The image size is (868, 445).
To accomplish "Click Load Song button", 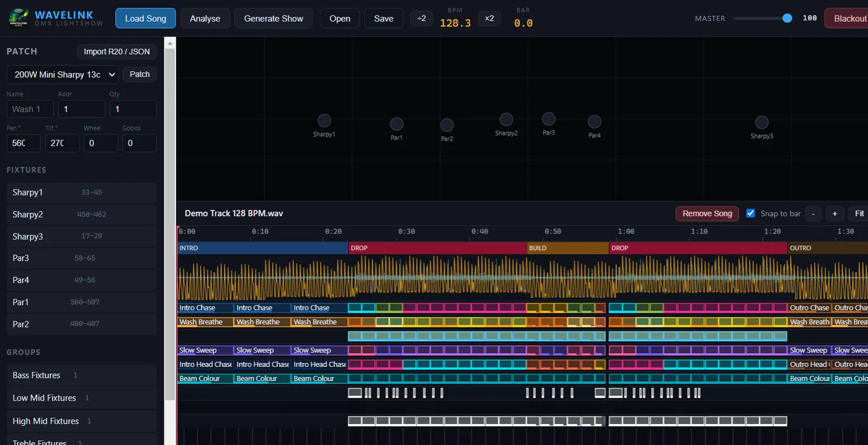I will point(146,18).
